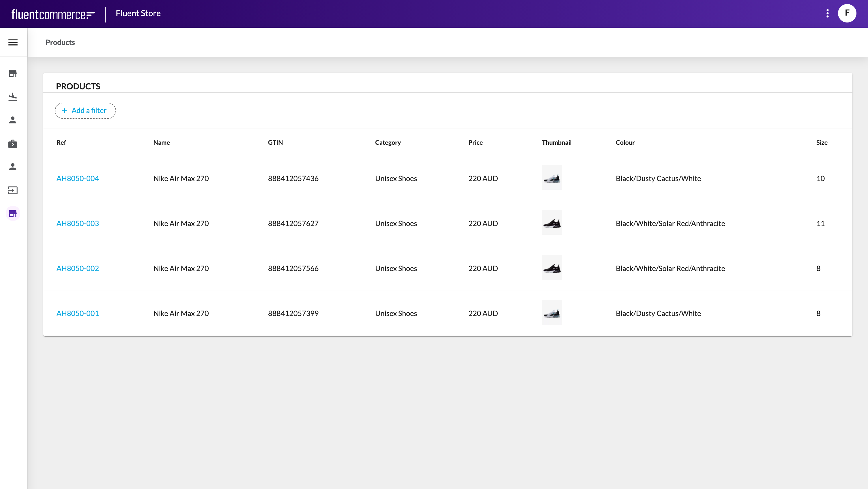This screenshot has width=868, height=489.
Task: Click thumbnail image for AH8050-003
Action: click(552, 223)
